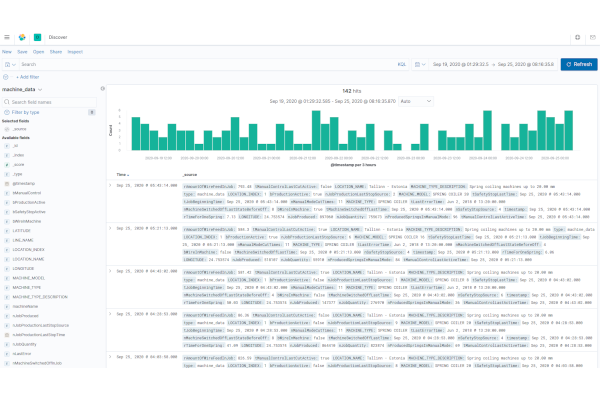Open the Auto interval dropdown
This screenshot has width=600, height=400.
[416, 101]
